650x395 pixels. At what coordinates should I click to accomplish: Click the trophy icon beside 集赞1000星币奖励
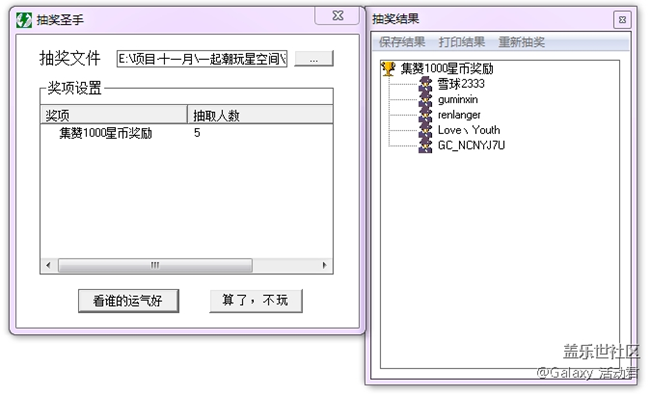point(388,68)
